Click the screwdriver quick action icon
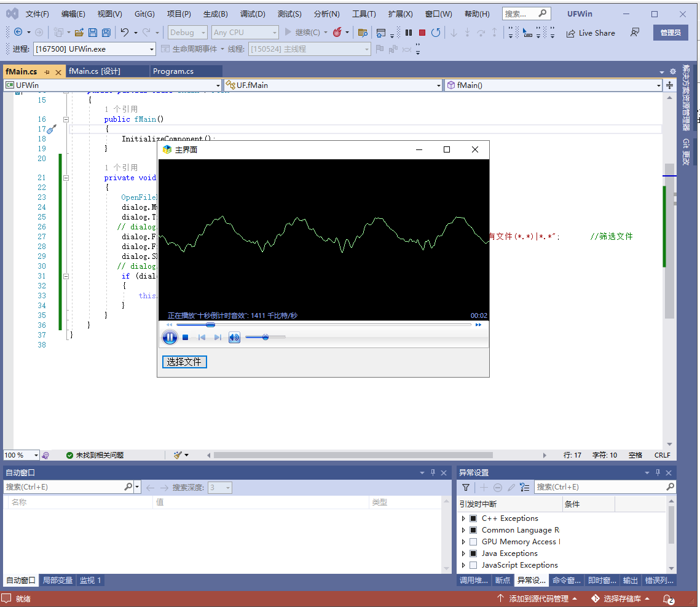700x607 pixels. click(52, 129)
